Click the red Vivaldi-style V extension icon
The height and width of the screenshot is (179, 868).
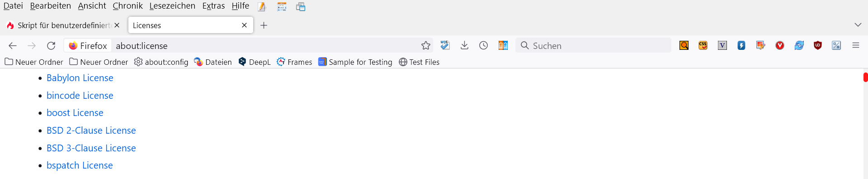tap(779, 45)
